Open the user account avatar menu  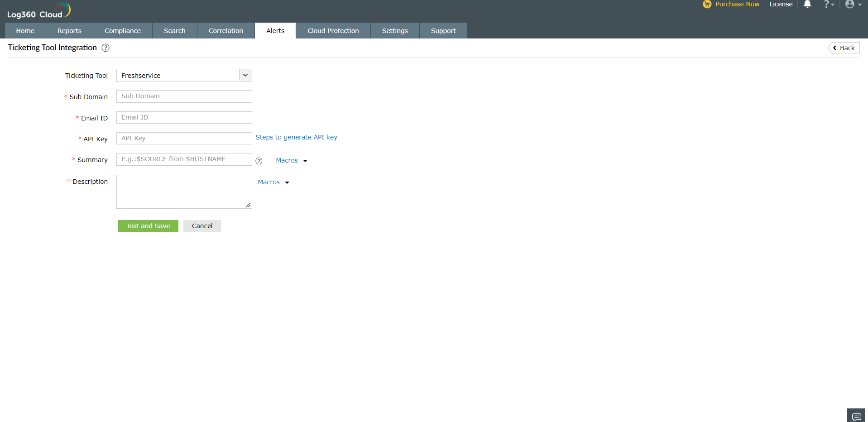click(x=853, y=4)
